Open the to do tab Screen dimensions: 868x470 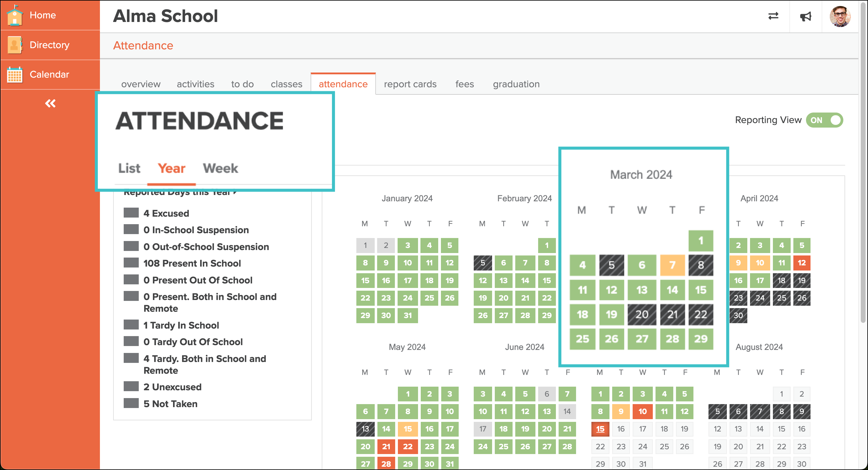242,84
